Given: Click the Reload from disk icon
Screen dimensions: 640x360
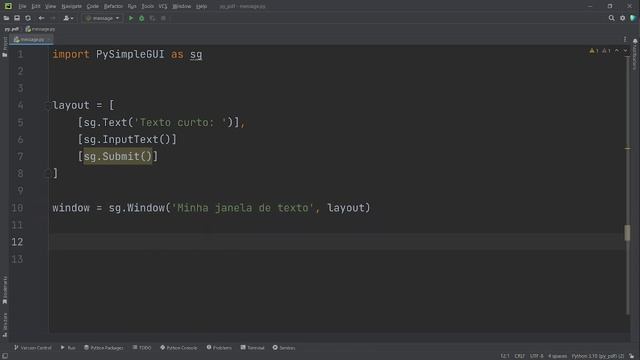Looking at the screenshot, I should 28,18.
